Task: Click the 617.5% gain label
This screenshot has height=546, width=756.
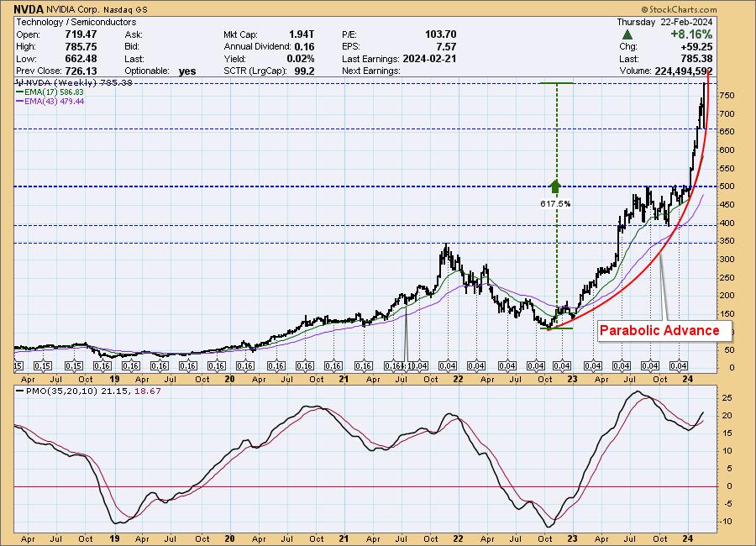Action: pos(555,204)
